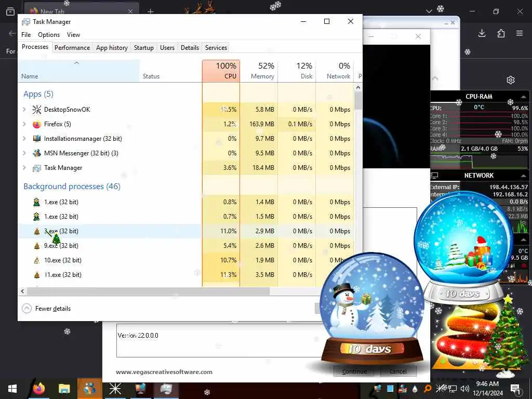This screenshot has height=399, width=532.
Task: Open Firefox View icon left of the tabs
Action: pos(10,11)
